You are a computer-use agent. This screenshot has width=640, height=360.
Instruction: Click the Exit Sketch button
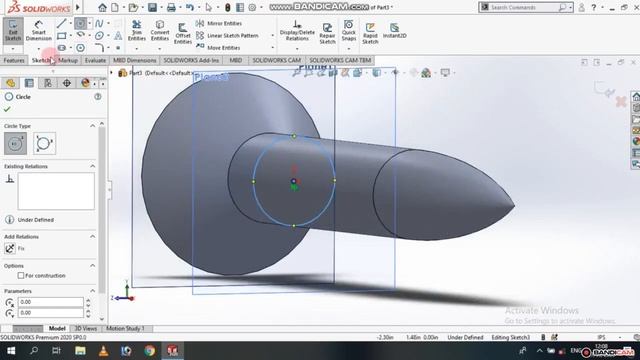pyautogui.click(x=13, y=31)
